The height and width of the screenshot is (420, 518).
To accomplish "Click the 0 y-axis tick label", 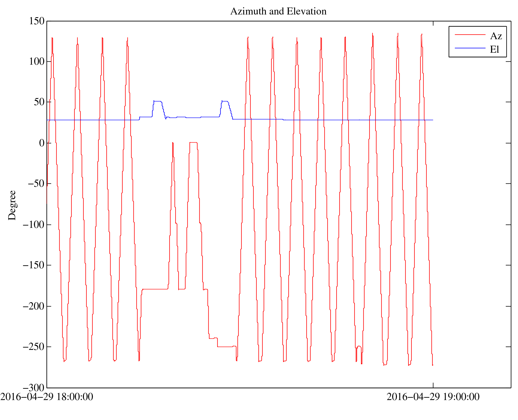I will 42,143.
